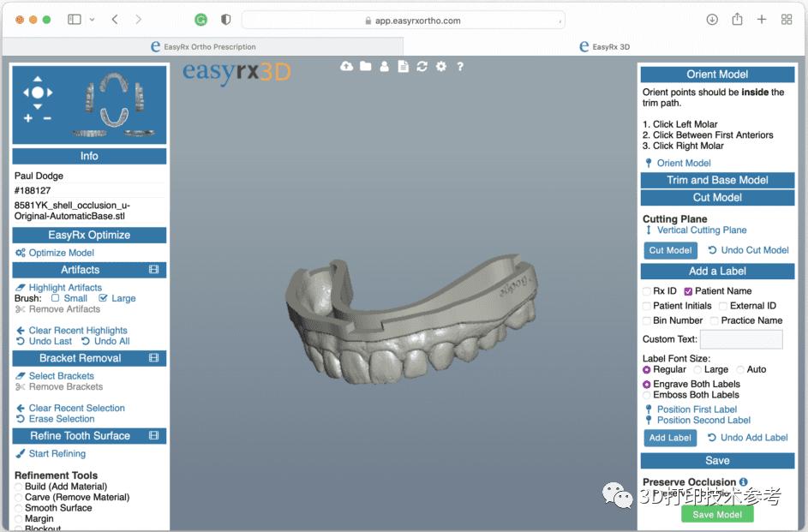Click the green Save Model button

point(717,514)
